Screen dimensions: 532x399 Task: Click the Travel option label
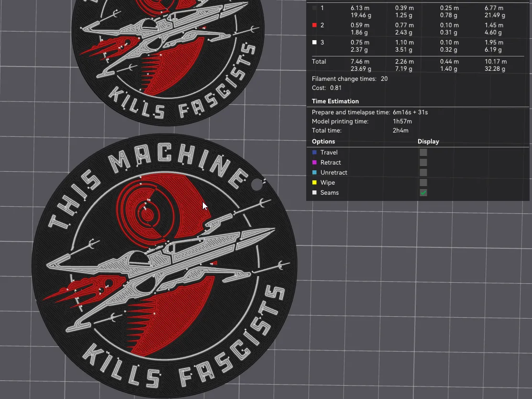(x=329, y=152)
